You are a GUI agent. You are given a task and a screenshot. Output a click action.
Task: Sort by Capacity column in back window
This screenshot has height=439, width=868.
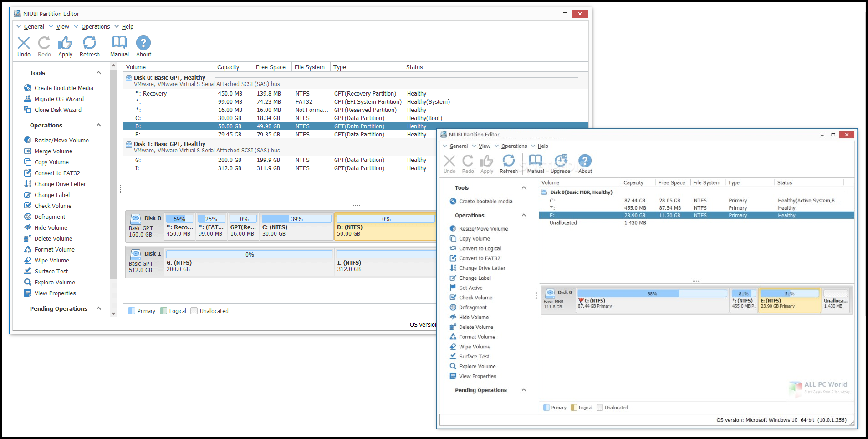tap(233, 67)
